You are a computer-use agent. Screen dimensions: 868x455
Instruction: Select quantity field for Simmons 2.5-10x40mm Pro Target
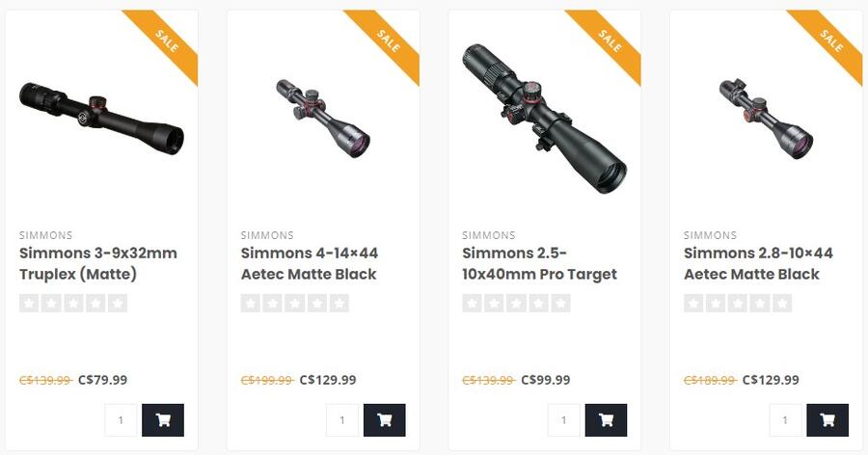pos(563,420)
